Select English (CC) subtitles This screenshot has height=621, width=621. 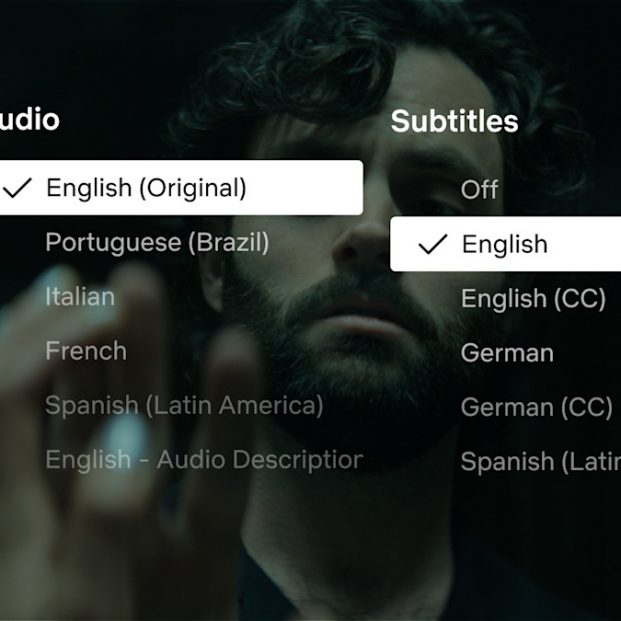click(532, 299)
